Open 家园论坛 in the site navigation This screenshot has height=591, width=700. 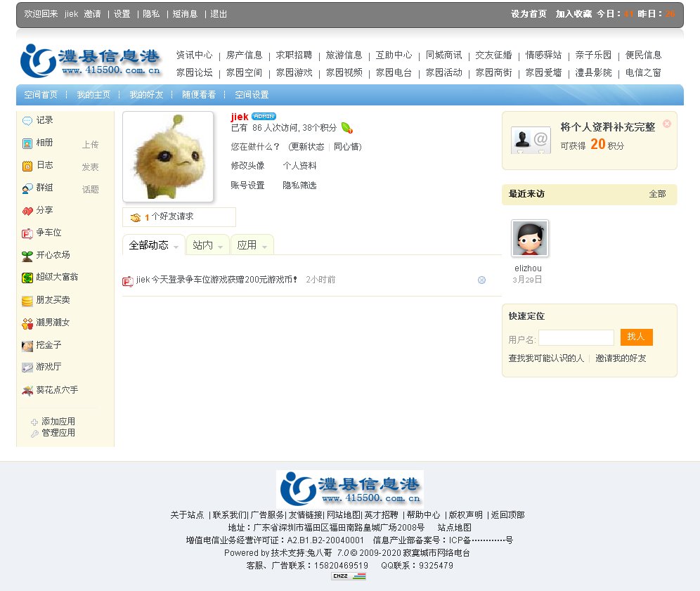pos(194,72)
